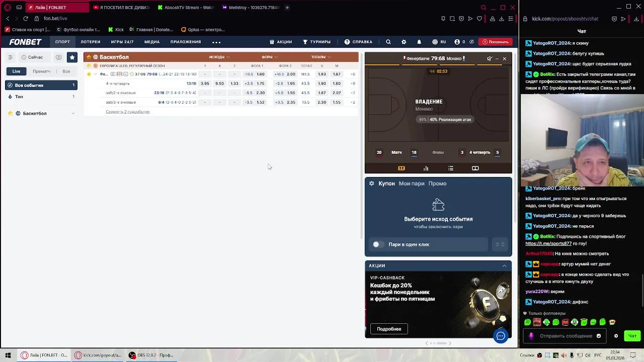Mute the match tracker sound icon
This screenshot has height=362, width=644.
[x=489, y=59]
